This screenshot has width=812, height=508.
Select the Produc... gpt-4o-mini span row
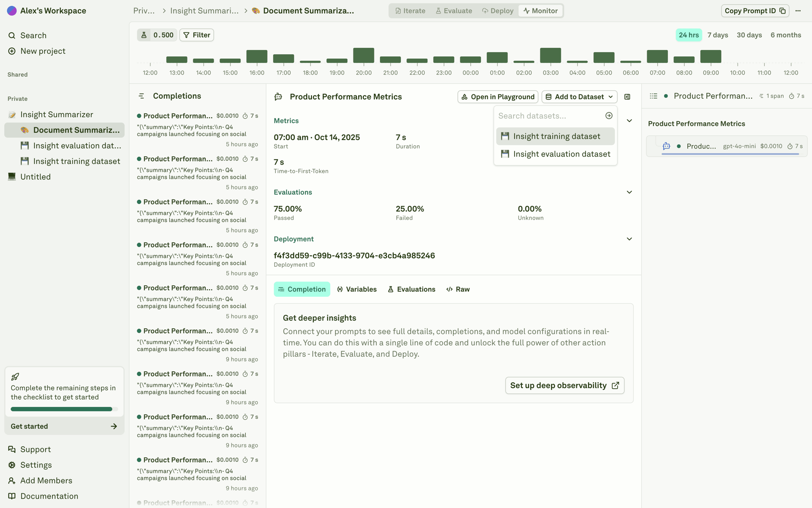coord(727,146)
